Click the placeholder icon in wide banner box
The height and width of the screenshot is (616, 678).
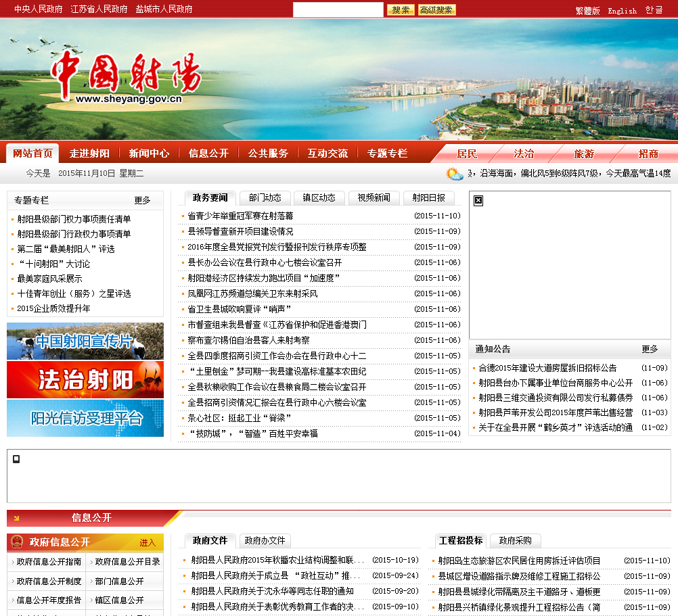(16, 459)
